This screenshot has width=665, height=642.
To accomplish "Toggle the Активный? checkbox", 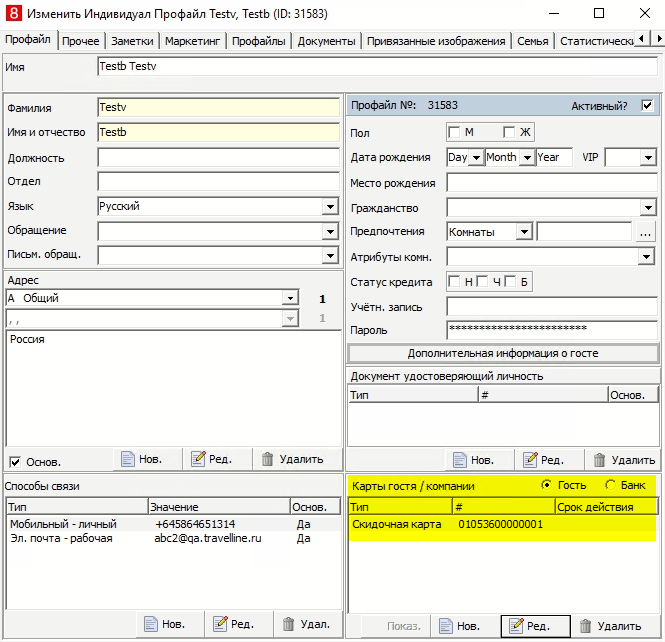I will [647, 105].
